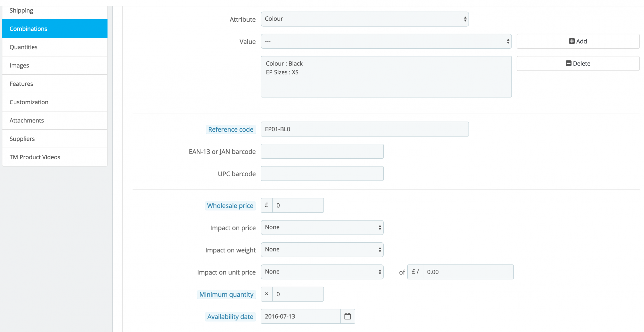Switch to the Images tab
Viewport: 644px width, 332px height.
click(55, 65)
